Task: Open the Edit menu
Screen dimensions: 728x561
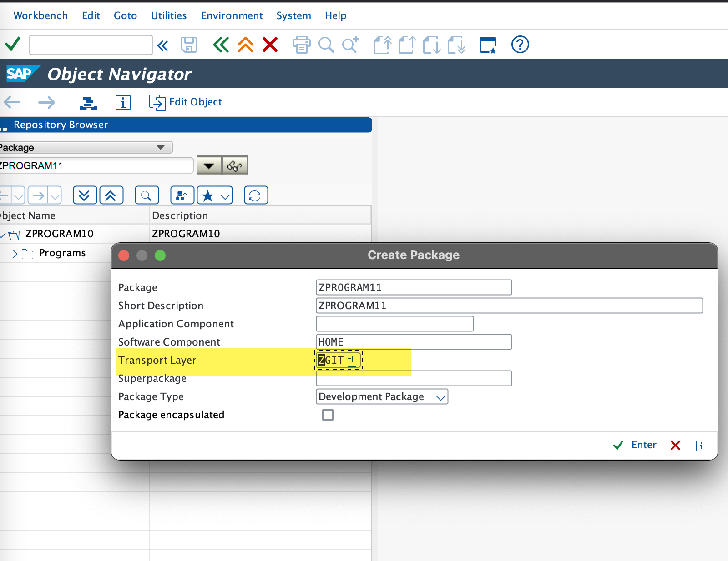Action: pyautogui.click(x=91, y=15)
